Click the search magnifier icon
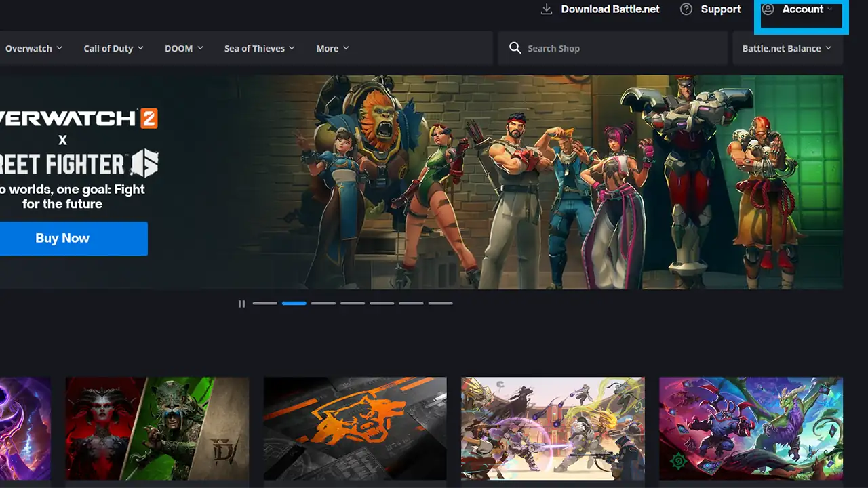The image size is (868, 488). coord(515,48)
